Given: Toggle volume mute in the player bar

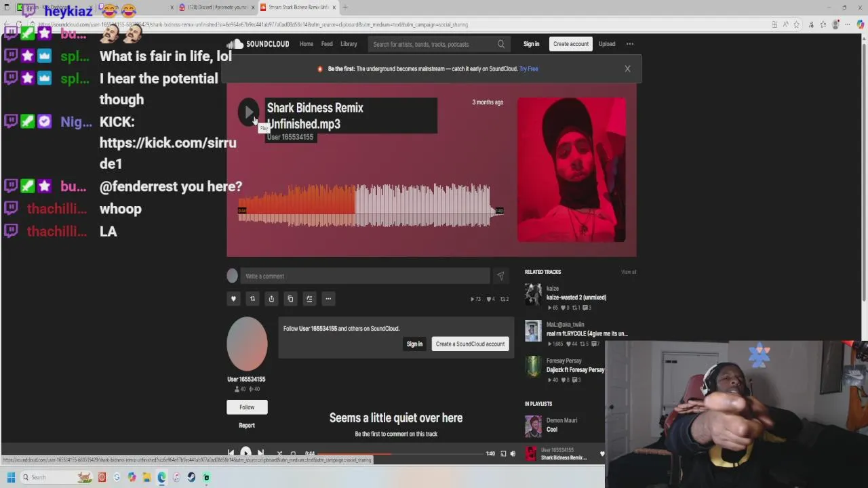Looking at the screenshot, I should pyautogui.click(x=513, y=453).
